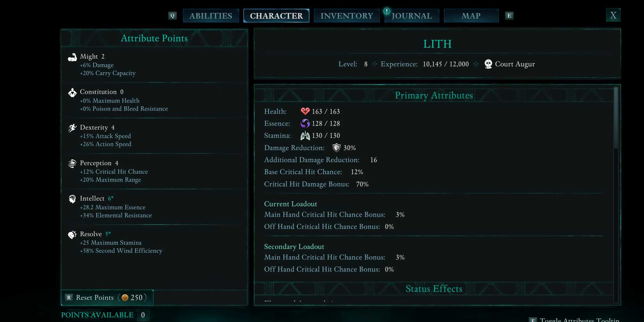Click the Court Augur background icon
This screenshot has height=322, width=644.
pos(488,64)
